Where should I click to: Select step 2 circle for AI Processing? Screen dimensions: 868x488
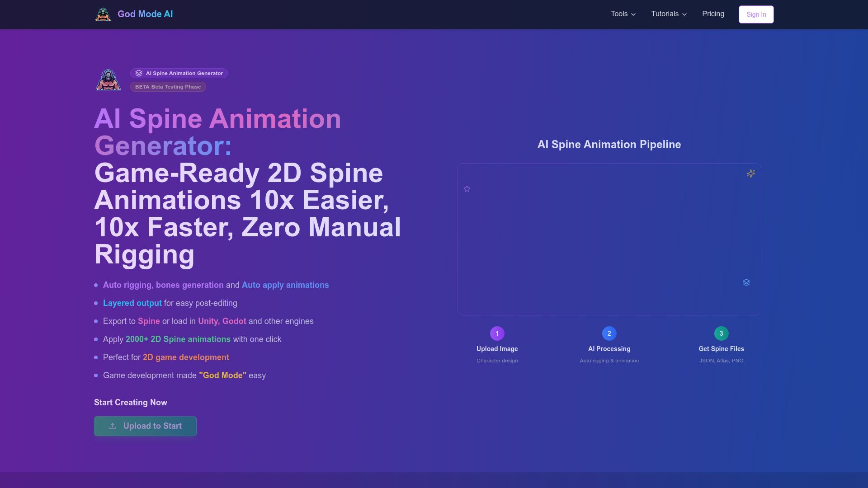[609, 333]
